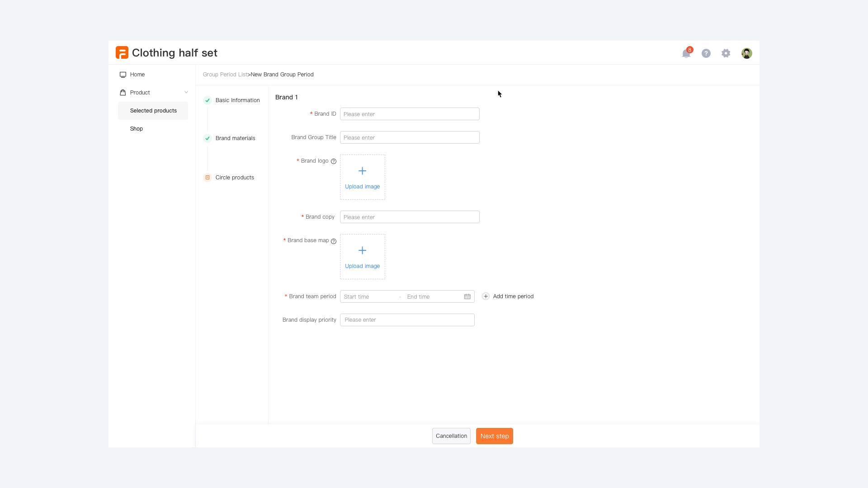This screenshot has height=488, width=868.
Task: Click the Cancellation button
Action: (x=451, y=436)
